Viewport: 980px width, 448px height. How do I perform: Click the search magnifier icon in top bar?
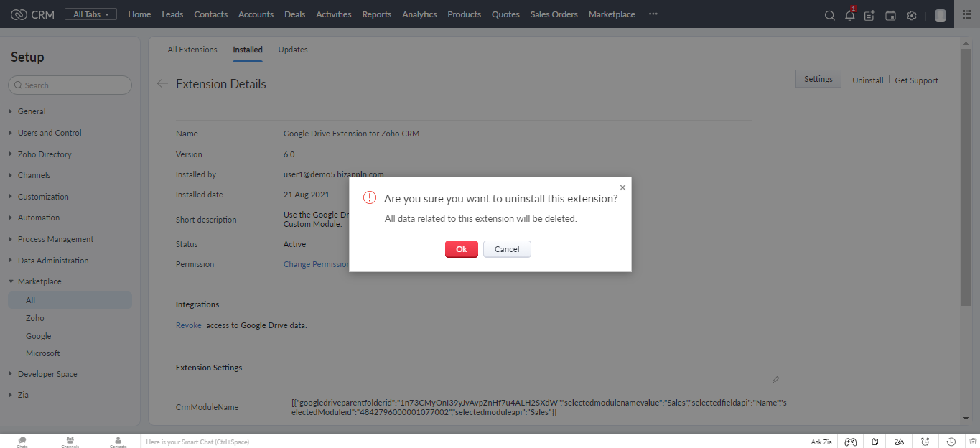click(x=829, y=15)
